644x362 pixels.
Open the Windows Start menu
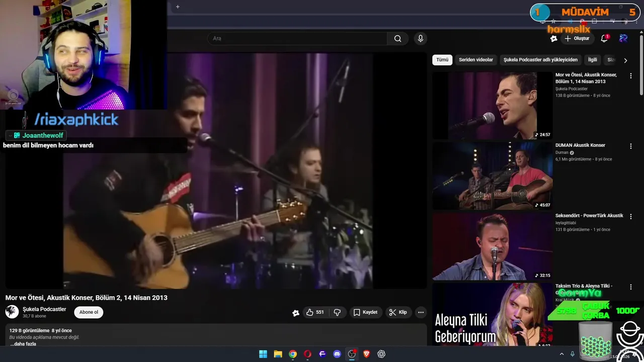pyautogui.click(x=263, y=354)
